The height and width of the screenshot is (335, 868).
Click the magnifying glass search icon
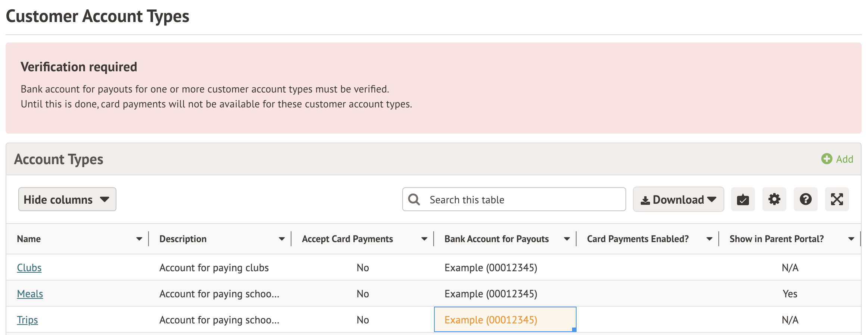pyautogui.click(x=414, y=200)
